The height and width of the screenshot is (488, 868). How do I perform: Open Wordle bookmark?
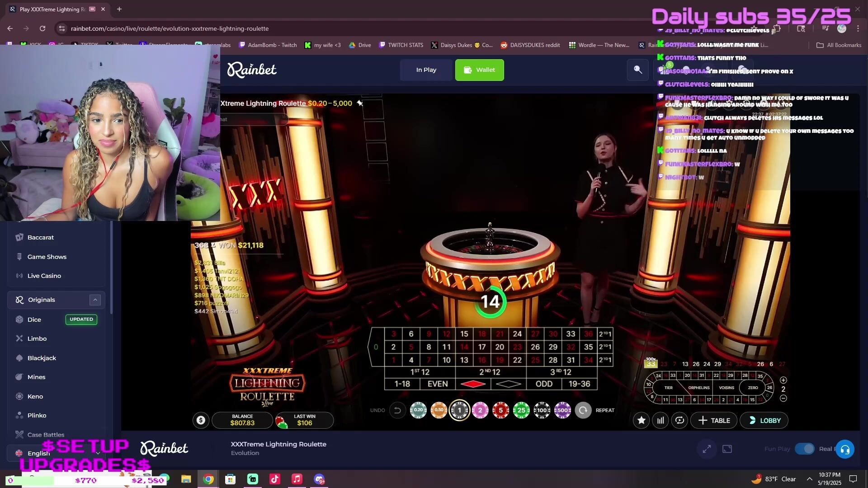pyautogui.click(x=599, y=45)
